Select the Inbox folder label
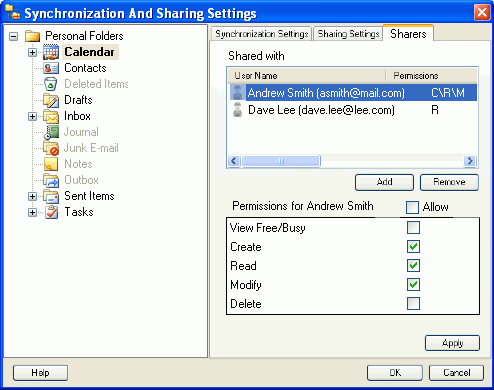 click(77, 116)
